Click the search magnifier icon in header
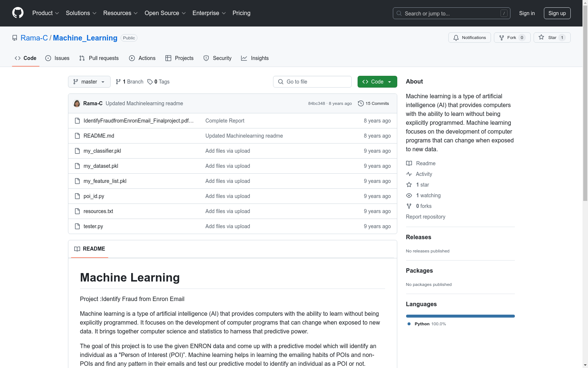The height and width of the screenshot is (368, 588). pyautogui.click(x=399, y=13)
